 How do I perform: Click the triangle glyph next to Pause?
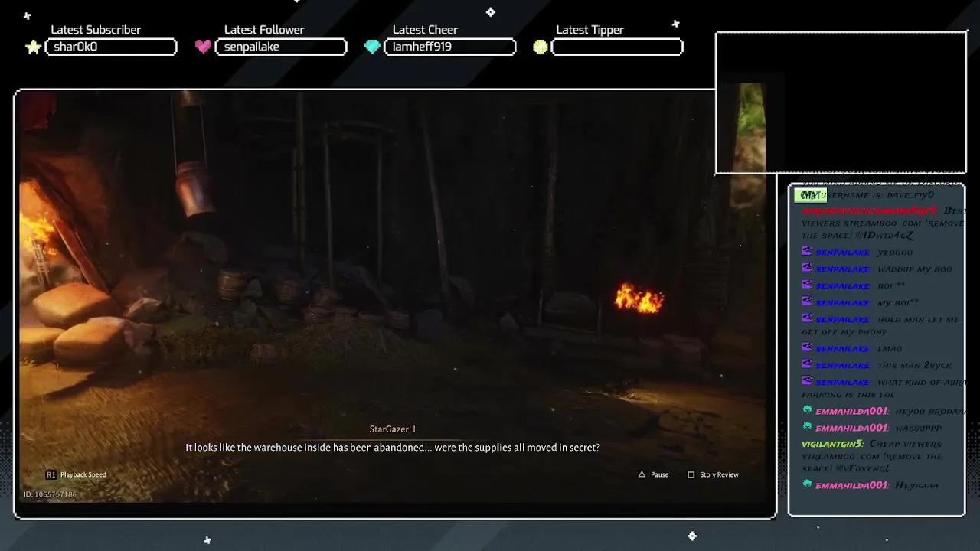click(x=642, y=474)
